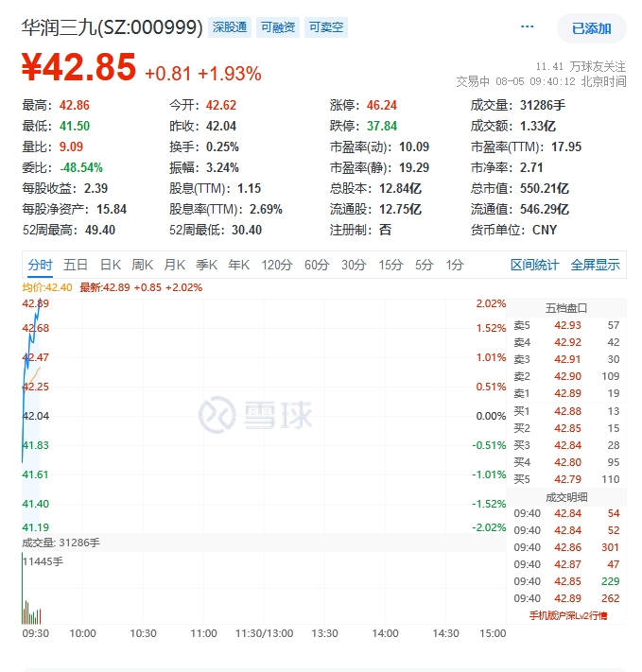The height and width of the screenshot is (672, 642).
Task: Click the 跌停 value 37.84
Action: [x=382, y=126]
